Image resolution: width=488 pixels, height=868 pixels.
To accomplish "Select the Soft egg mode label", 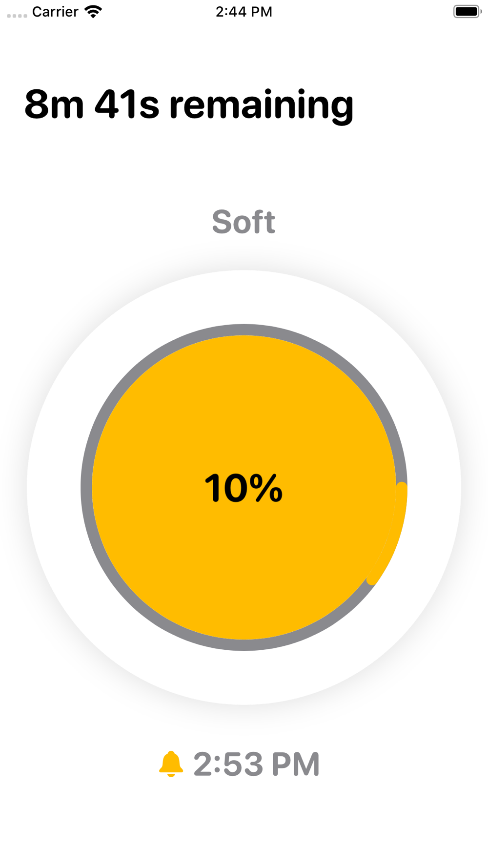I will pos(244,222).
